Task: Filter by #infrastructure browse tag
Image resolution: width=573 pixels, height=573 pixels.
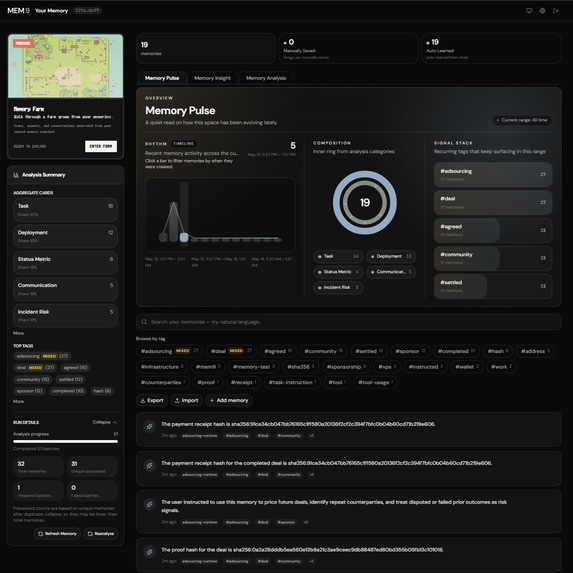Action: [162, 367]
